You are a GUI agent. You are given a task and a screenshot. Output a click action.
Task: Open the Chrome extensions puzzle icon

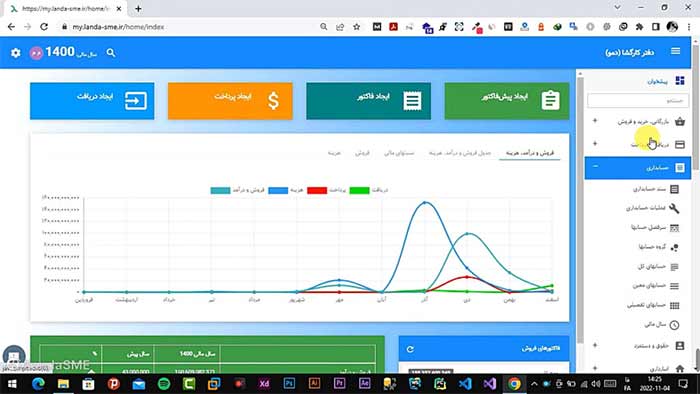pyautogui.click(x=639, y=27)
